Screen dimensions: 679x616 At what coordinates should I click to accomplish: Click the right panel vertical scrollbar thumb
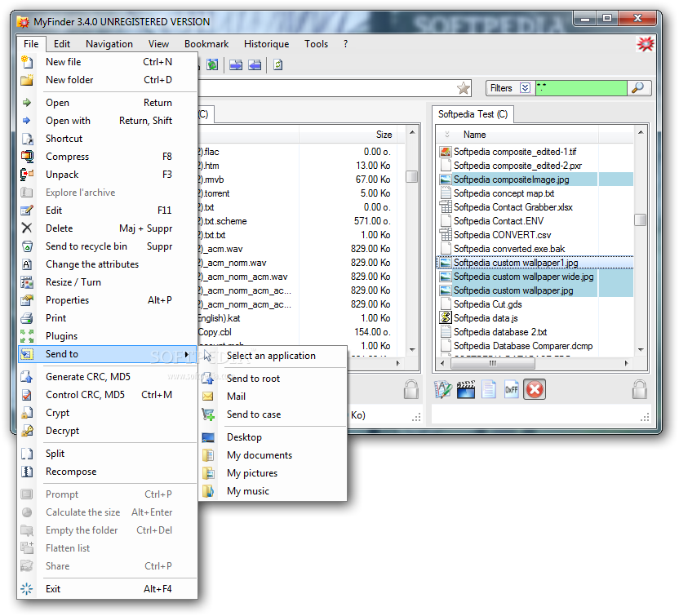click(640, 220)
